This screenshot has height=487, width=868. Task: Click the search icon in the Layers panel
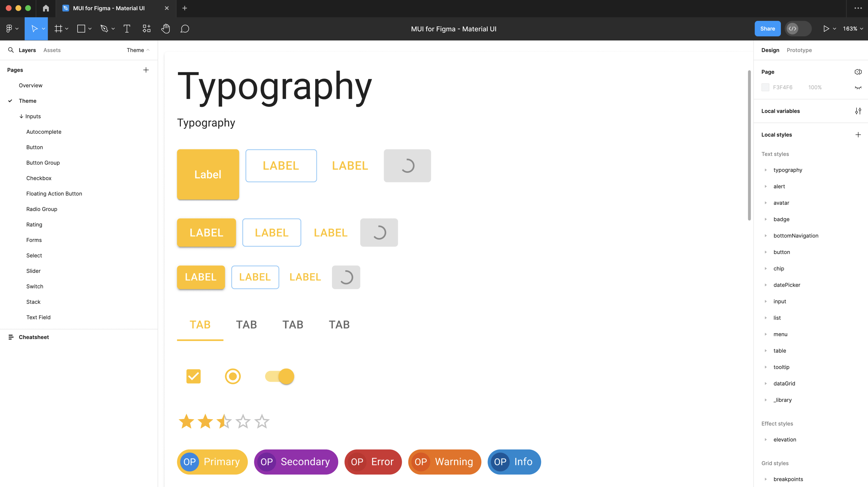[x=11, y=50]
